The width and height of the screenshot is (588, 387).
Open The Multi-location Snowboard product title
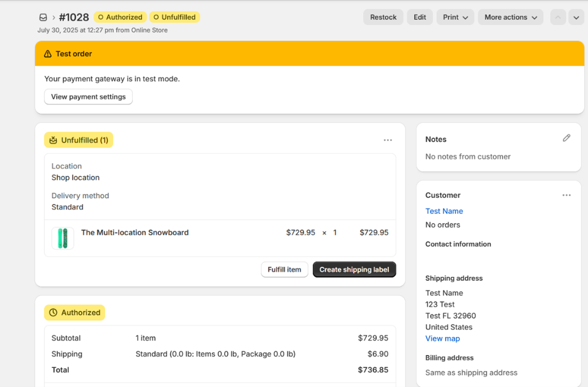[x=134, y=232]
